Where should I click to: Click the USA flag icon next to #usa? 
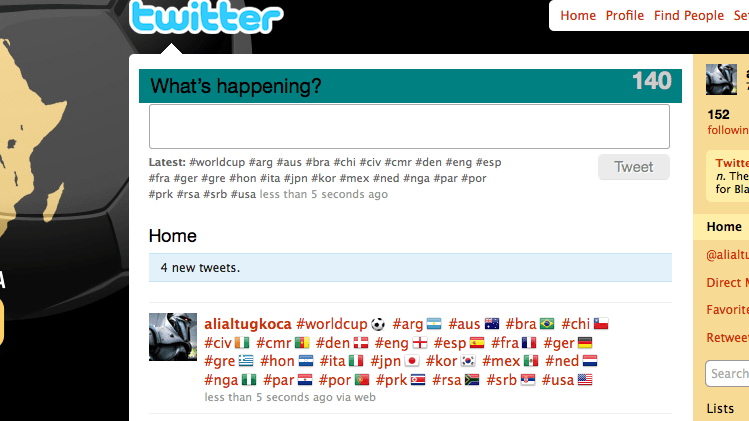tap(585, 380)
